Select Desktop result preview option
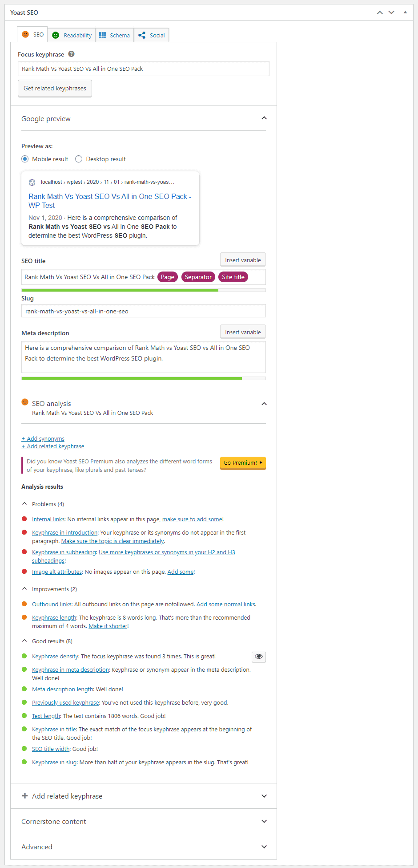This screenshot has width=418, height=868. 79,159
